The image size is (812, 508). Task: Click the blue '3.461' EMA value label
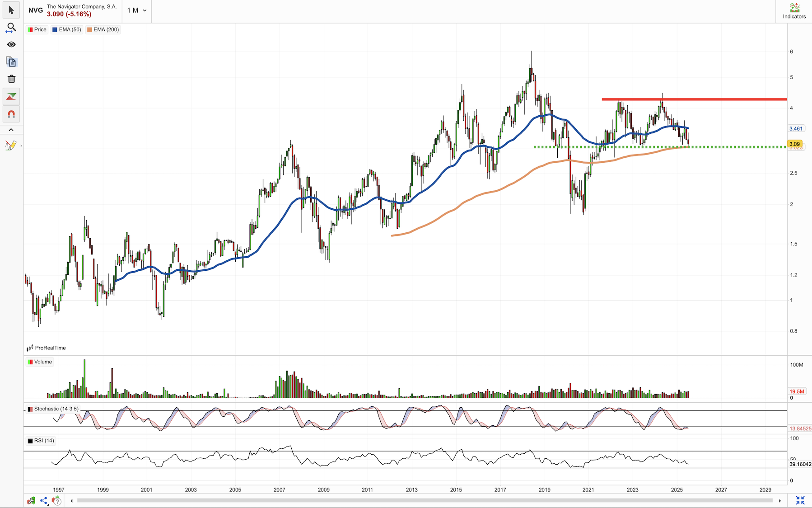tap(796, 129)
